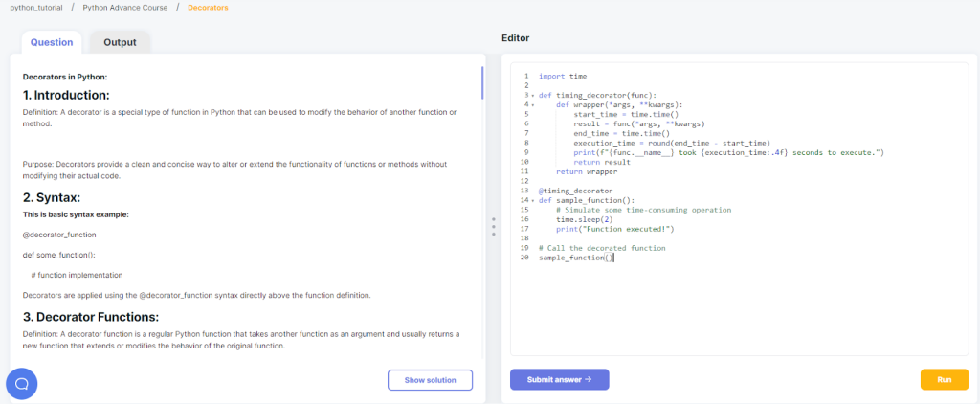Image resolution: width=980 pixels, height=404 pixels.
Task: Select the Decorators breadcrumb
Action: 208,8
